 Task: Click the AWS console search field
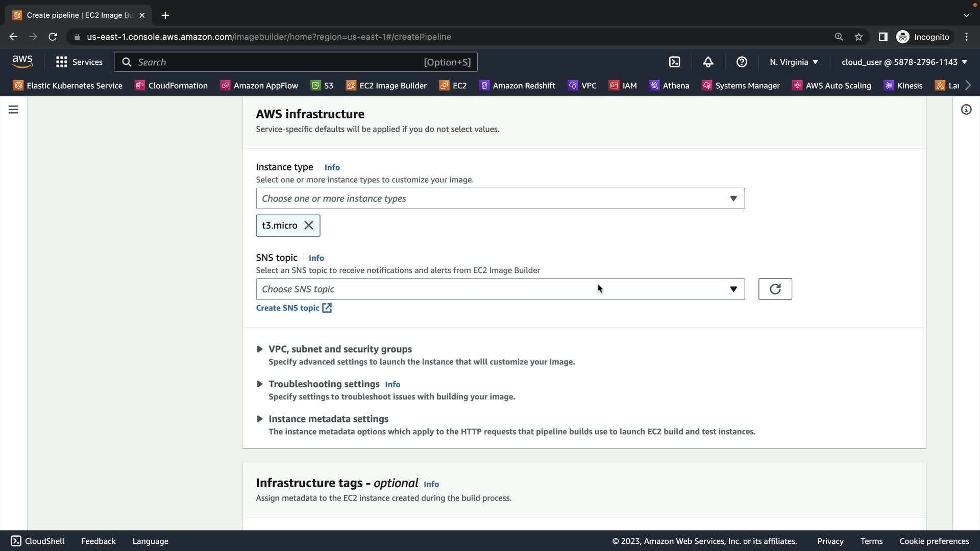276,62
